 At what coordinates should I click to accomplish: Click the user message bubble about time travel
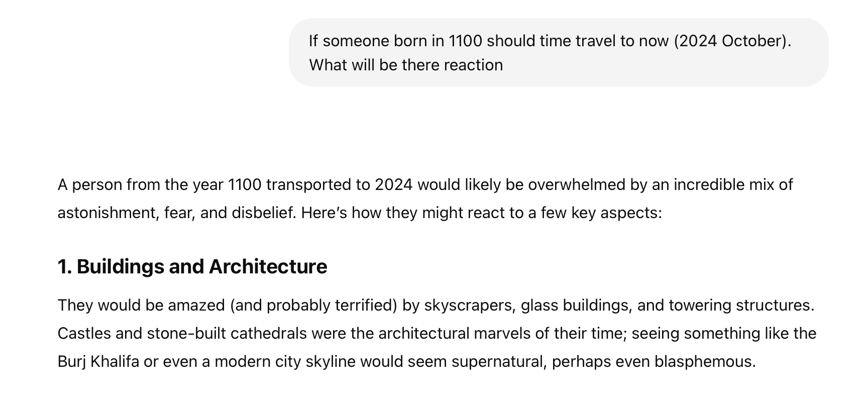[558, 52]
